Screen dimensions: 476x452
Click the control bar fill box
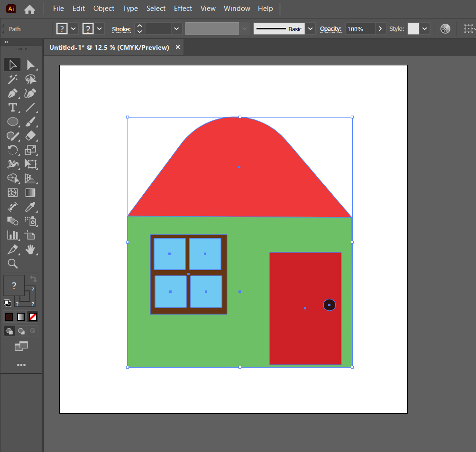pos(62,29)
